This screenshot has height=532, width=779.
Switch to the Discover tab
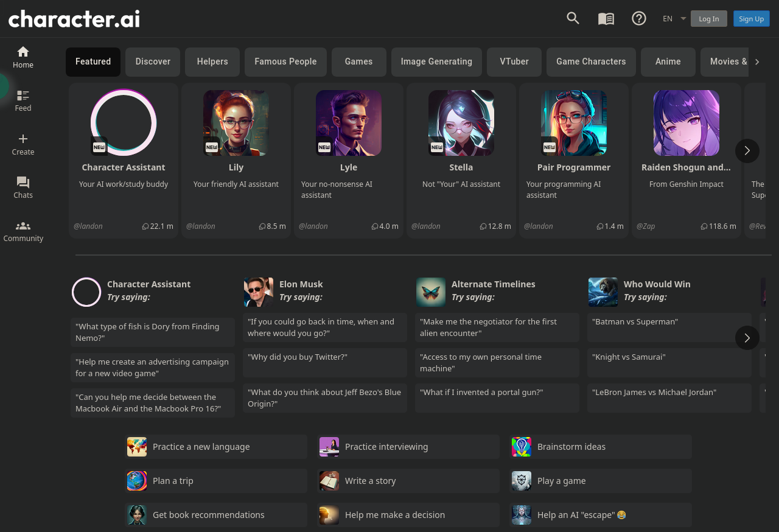[153, 62]
